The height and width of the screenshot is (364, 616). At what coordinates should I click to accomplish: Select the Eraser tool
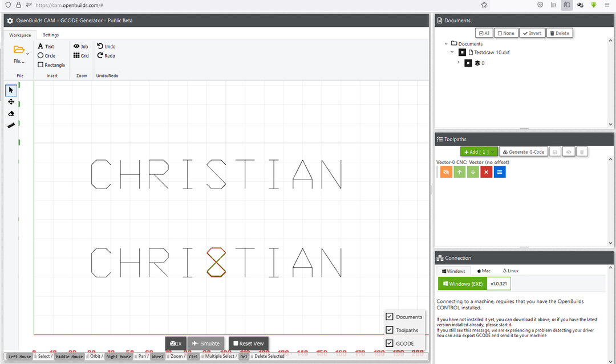(11, 114)
